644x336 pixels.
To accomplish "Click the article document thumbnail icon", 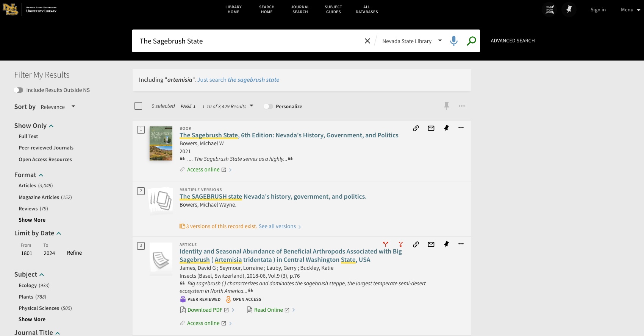I will click(161, 258).
